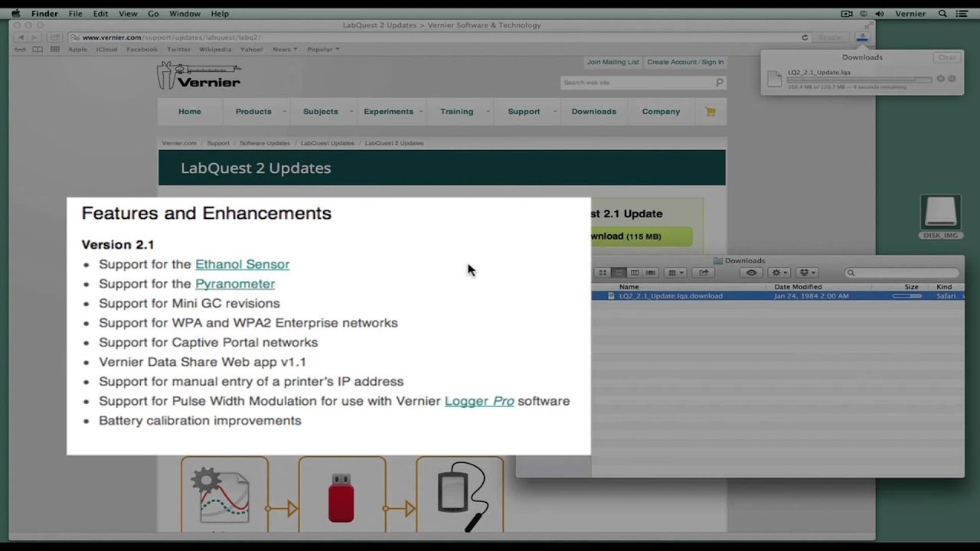
Task: Open Top Sites grid icon
Action: pyautogui.click(x=55, y=49)
